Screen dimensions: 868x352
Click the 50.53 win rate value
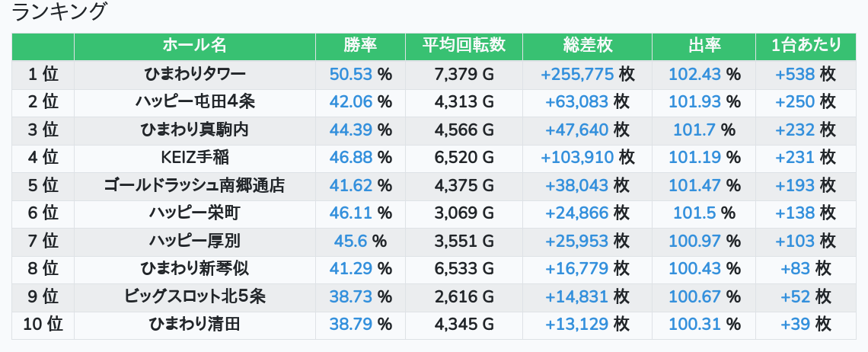(351, 74)
